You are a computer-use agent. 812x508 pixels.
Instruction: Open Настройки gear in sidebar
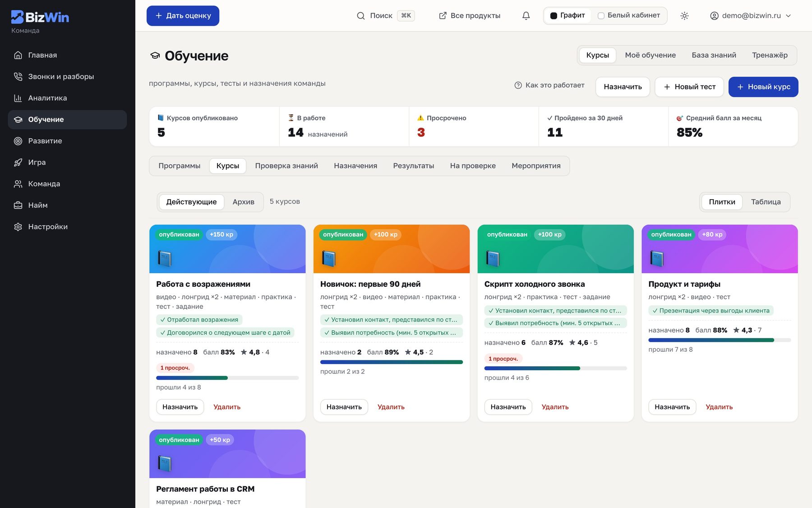coord(67,227)
